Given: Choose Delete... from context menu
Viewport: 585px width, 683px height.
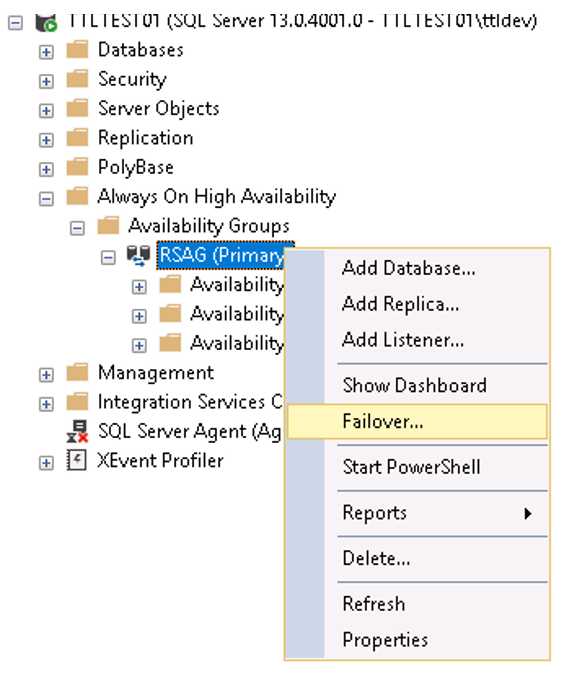Looking at the screenshot, I should click(x=416, y=558).
